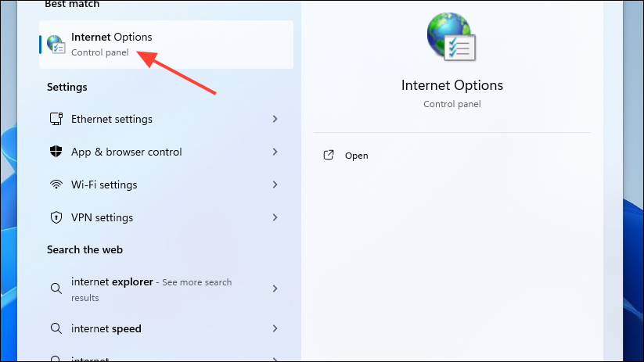
Task: Open App & browser control setting
Action: pyautogui.click(x=166, y=152)
